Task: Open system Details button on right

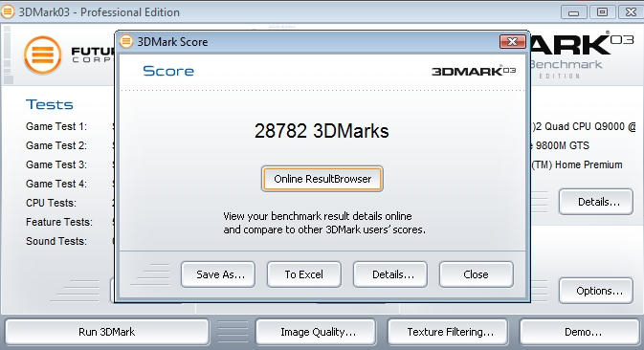Action: [x=596, y=202]
